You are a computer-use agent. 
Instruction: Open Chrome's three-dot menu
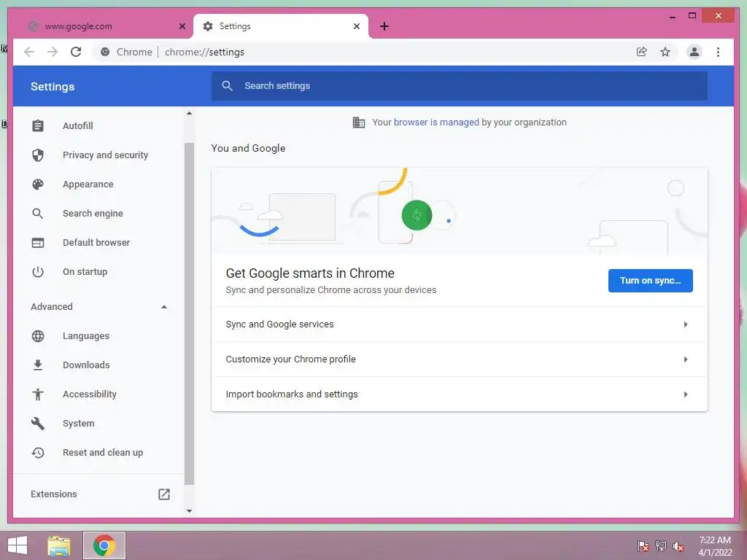tap(718, 52)
